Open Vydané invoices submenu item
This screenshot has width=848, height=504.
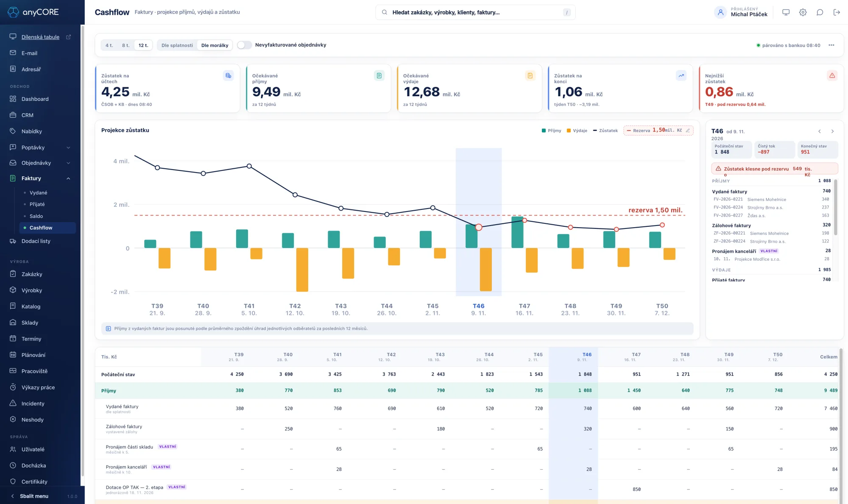(x=38, y=193)
